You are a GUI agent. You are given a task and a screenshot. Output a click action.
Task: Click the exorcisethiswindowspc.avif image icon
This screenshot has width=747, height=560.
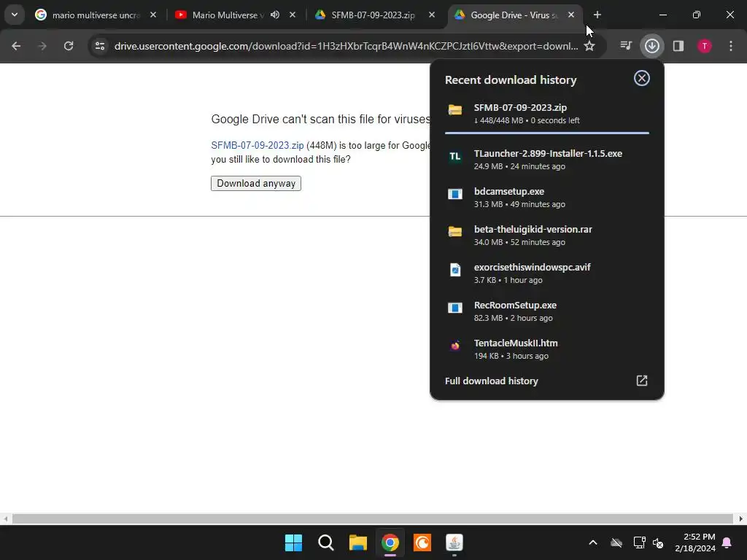pos(455,270)
